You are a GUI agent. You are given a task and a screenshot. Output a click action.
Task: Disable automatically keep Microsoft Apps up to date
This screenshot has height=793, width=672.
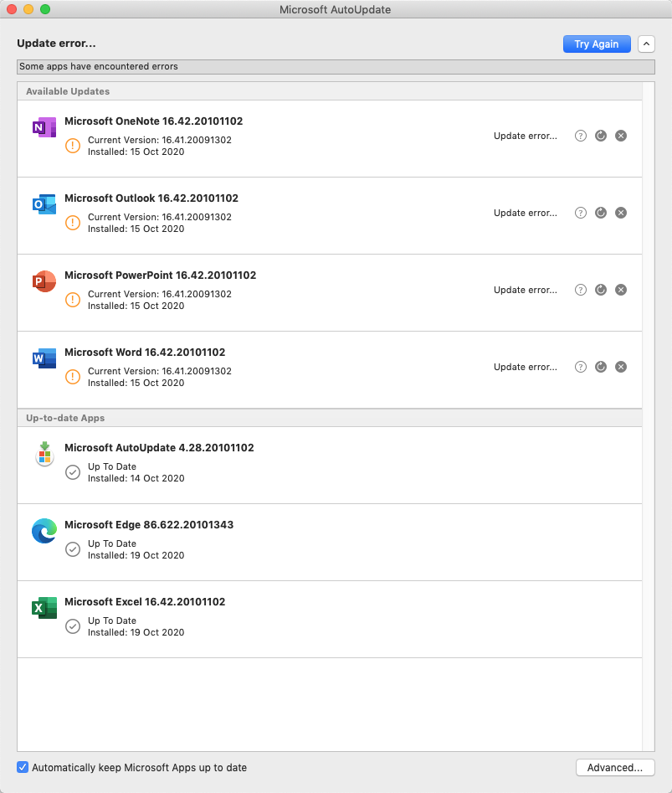coord(23,767)
